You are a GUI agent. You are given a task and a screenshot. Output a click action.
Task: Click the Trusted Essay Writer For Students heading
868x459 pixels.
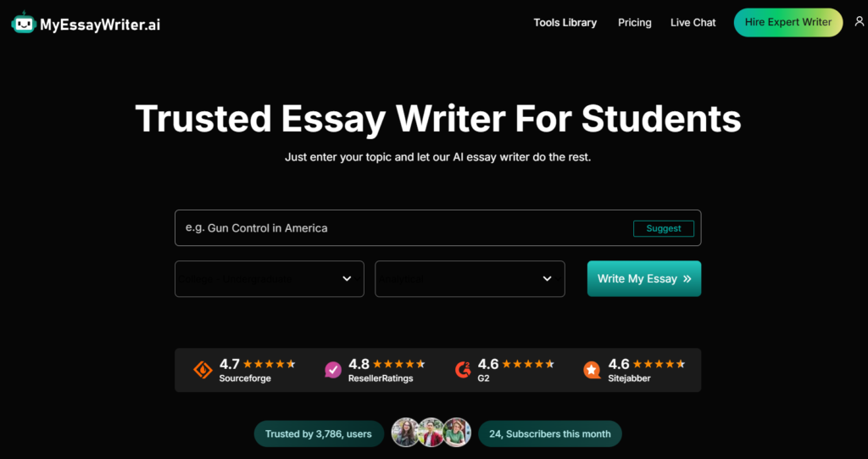[x=438, y=119]
